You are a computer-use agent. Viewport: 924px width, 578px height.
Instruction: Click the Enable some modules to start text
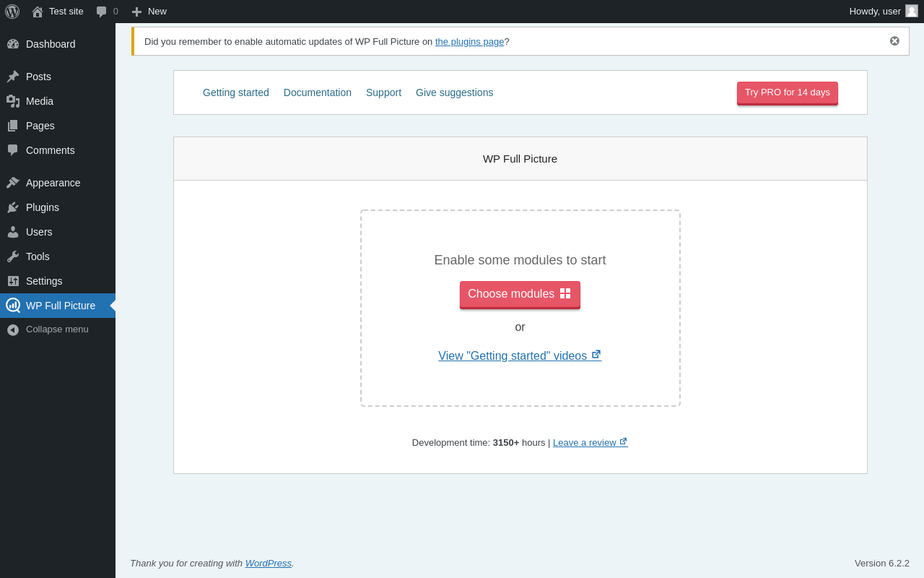(520, 260)
